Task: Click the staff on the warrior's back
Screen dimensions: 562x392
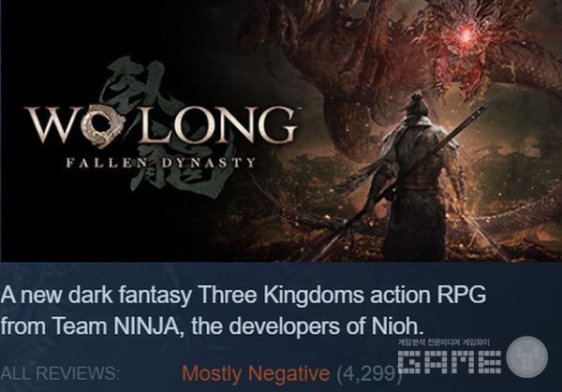Action: [402, 181]
